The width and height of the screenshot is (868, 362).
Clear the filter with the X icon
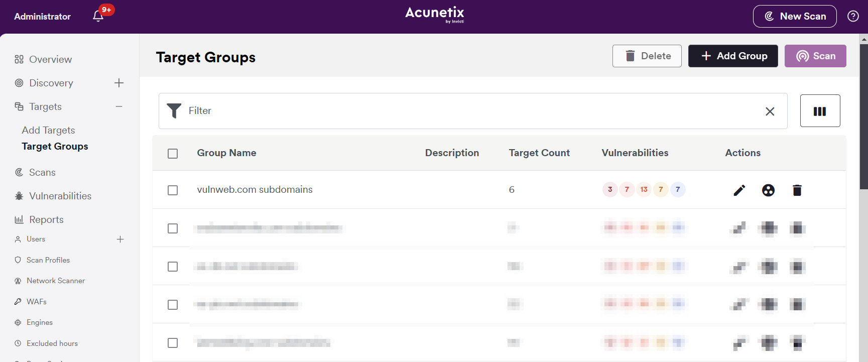click(x=770, y=111)
